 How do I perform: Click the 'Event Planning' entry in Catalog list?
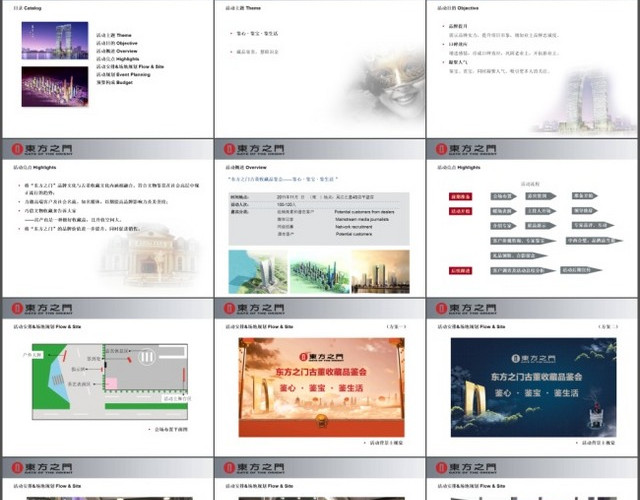click(x=123, y=75)
